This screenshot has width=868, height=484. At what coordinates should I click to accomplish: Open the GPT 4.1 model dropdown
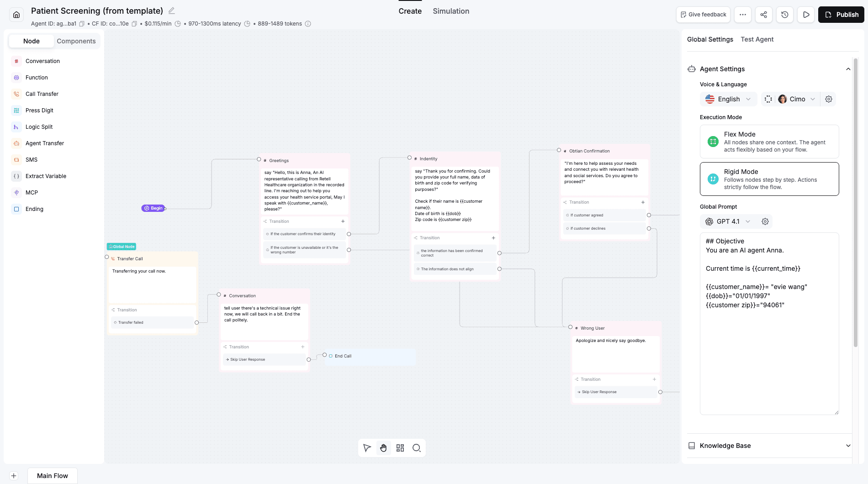coord(727,221)
